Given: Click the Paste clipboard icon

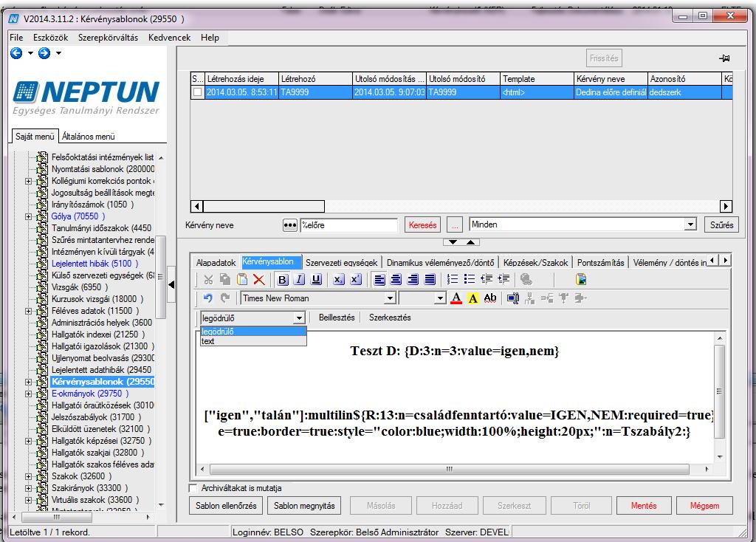Looking at the screenshot, I should coord(242,279).
